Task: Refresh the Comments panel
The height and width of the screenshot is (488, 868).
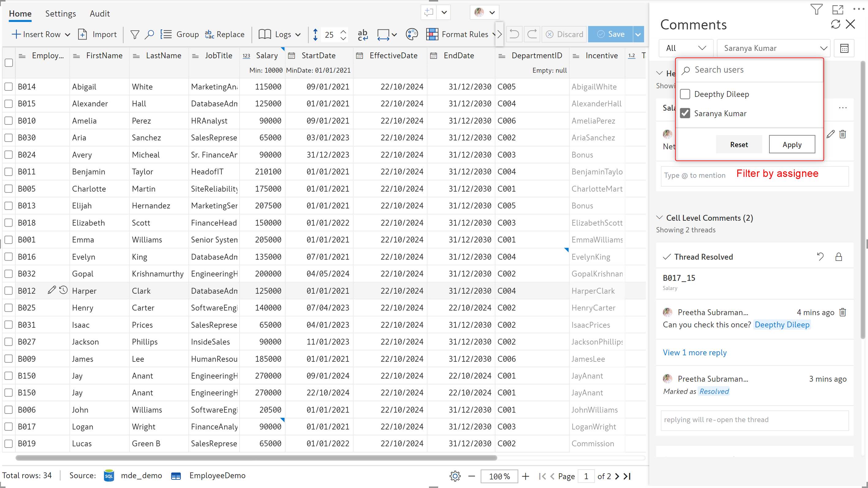Action: (x=835, y=24)
